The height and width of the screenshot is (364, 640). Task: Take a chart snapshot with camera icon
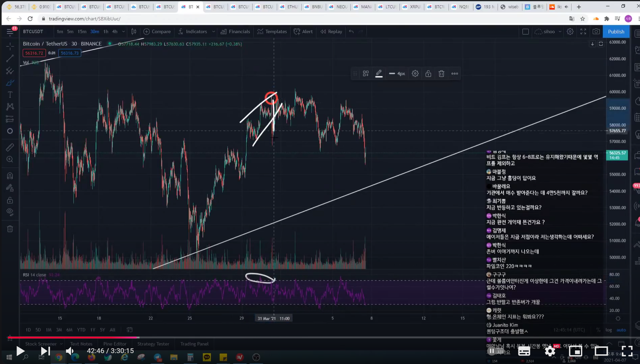596,31
